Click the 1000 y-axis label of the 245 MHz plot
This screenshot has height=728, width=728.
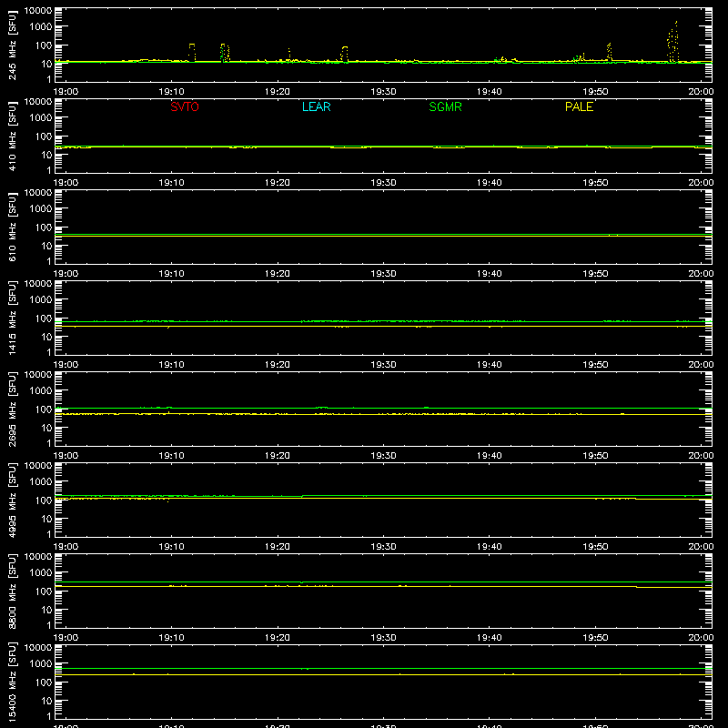pyautogui.click(x=40, y=27)
